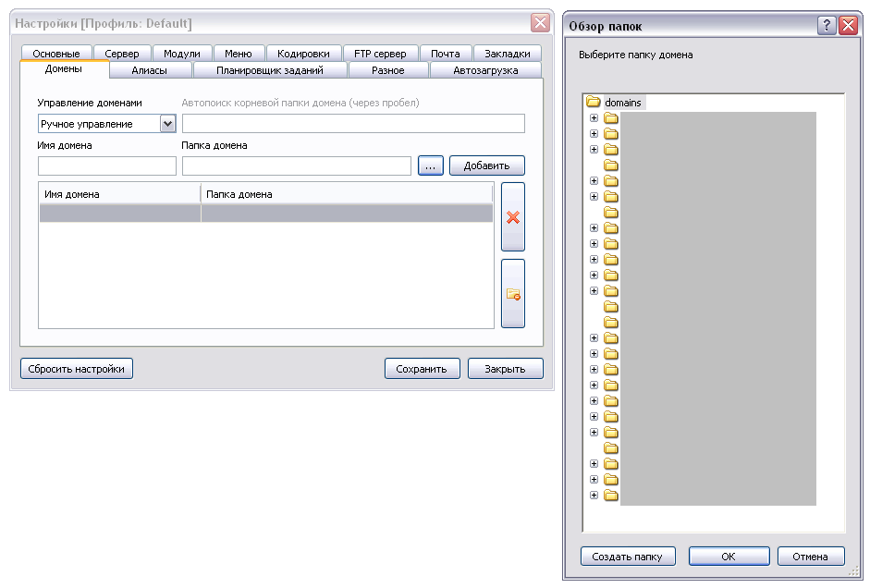Screen dimensions: 870x588
Task: Open the Кодировки tab
Action: tap(303, 54)
